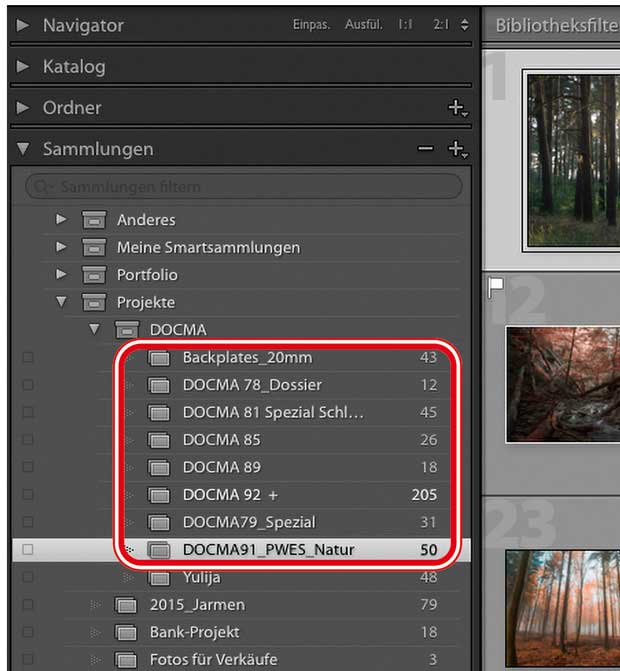Click the DOCMA 78_Dossier collection icon

pyautogui.click(x=159, y=385)
